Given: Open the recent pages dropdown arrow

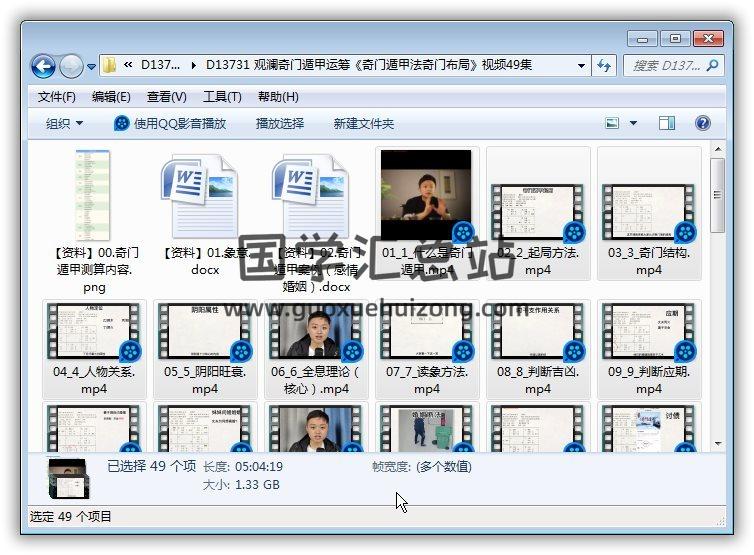Looking at the screenshot, I should click(x=92, y=67).
